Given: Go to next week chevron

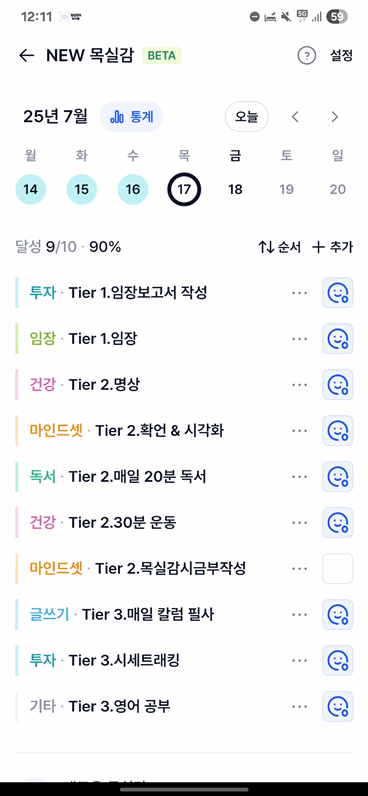Looking at the screenshot, I should [x=334, y=117].
